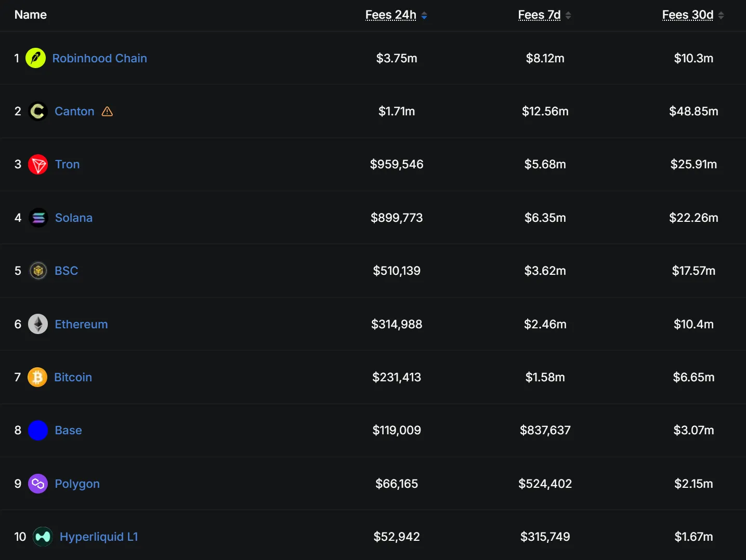
Task: Select the $2.46m Ethereum 7d value
Action: click(x=545, y=324)
